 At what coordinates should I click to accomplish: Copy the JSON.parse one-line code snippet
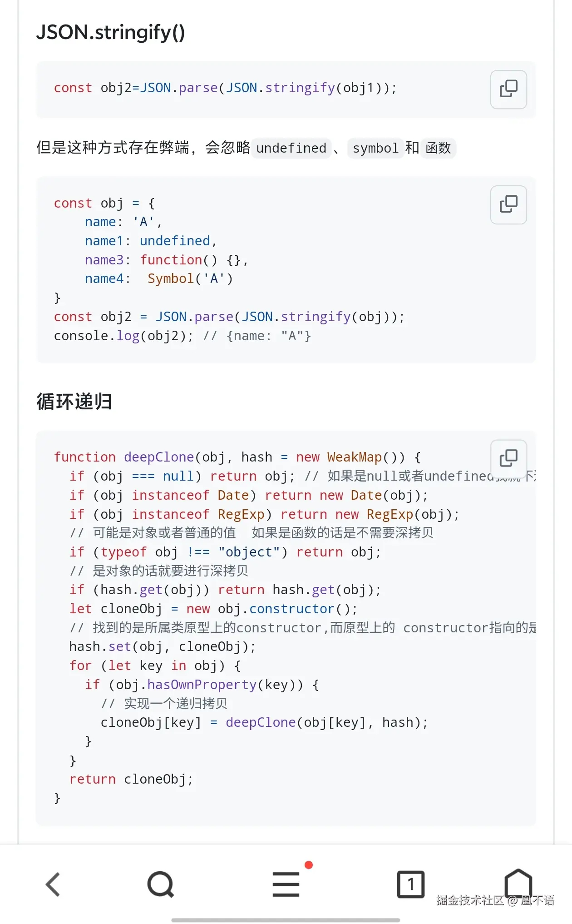pyautogui.click(x=508, y=89)
